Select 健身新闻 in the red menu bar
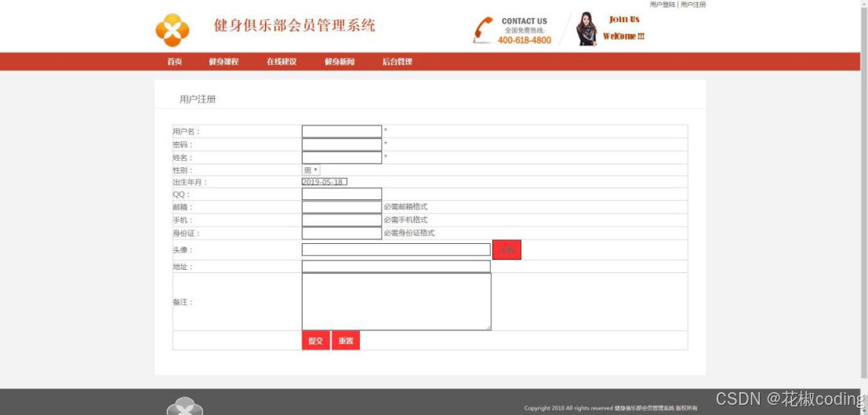Viewport: 868px width, 415px height. (x=340, y=62)
